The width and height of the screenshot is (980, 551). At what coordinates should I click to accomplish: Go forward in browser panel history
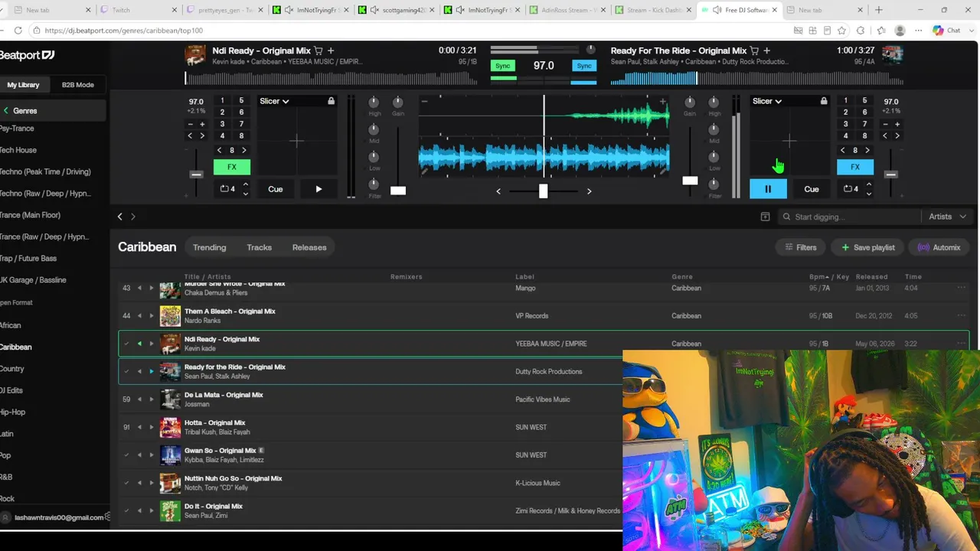coord(133,217)
